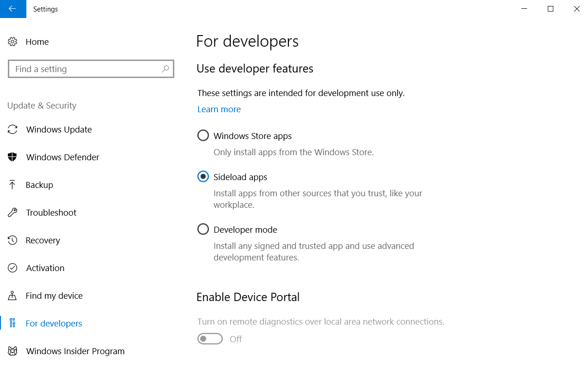Image resolution: width=588 pixels, height=368 pixels.
Task: Click the Update & Security category label
Action: point(42,105)
